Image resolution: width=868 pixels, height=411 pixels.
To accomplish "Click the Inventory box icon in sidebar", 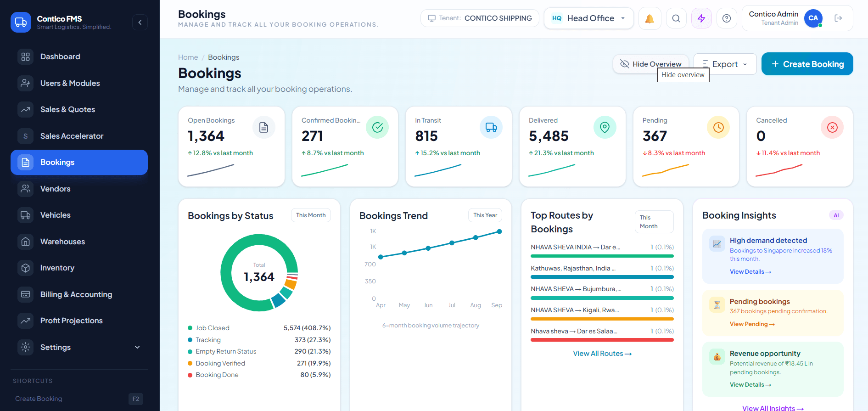I will point(26,268).
